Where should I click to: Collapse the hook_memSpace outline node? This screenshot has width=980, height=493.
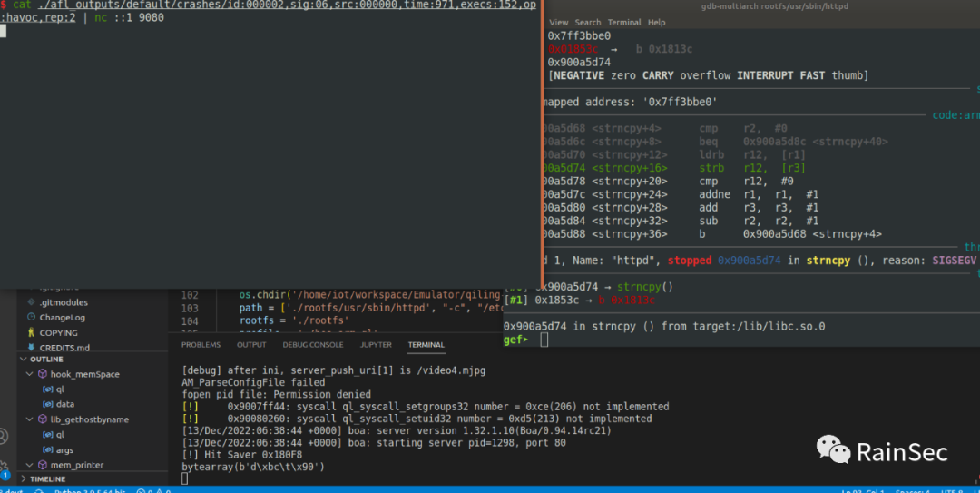(29, 374)
